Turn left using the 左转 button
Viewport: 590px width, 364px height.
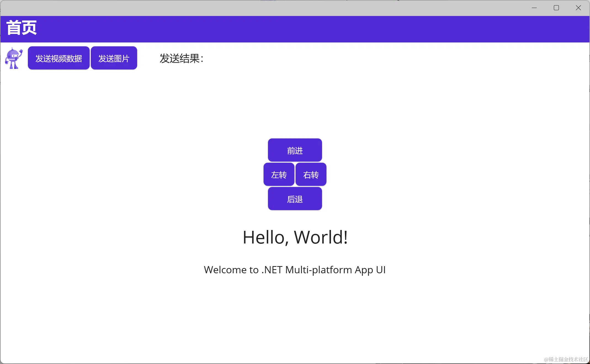279,175
